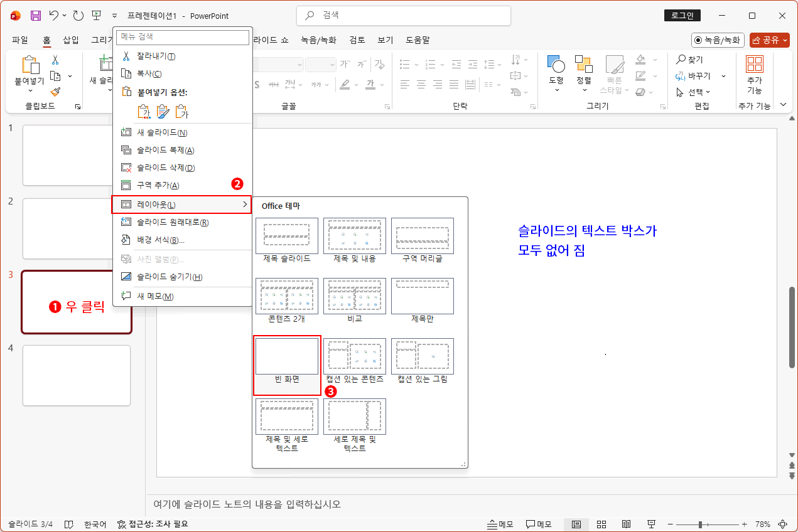
Task: Expand the 바꾸기 (Replace) dropdown arrow
Action: click(723, 75)
